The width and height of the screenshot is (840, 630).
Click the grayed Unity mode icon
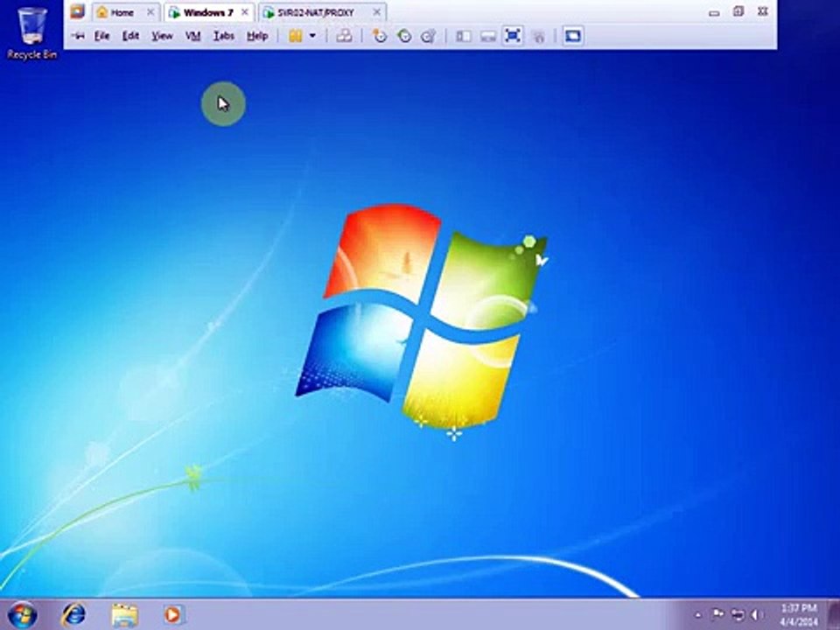tap(539, 36)
